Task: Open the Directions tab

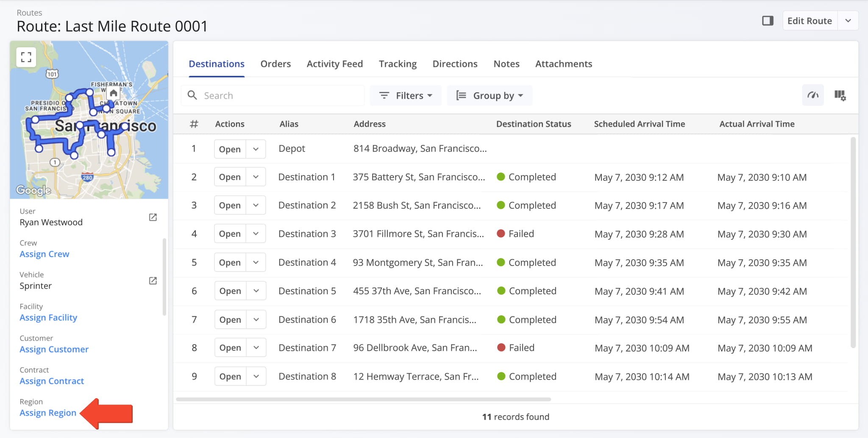Action: (x=455, y=64)
